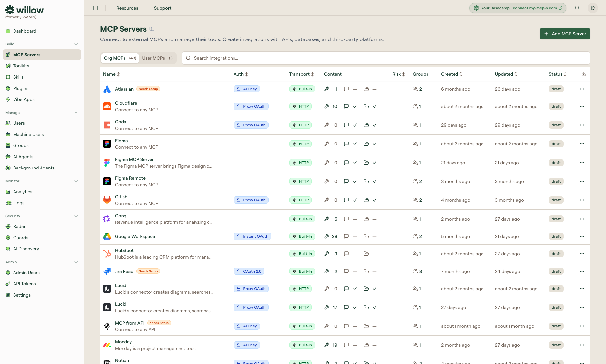Click the Needs Setup badge on Atlassian

148,89
